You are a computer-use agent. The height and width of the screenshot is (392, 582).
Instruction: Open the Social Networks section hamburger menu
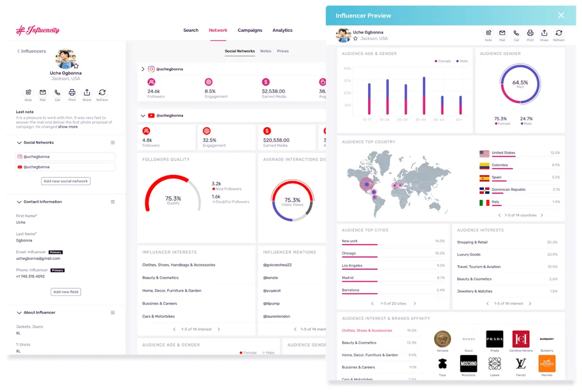(113, 143)
